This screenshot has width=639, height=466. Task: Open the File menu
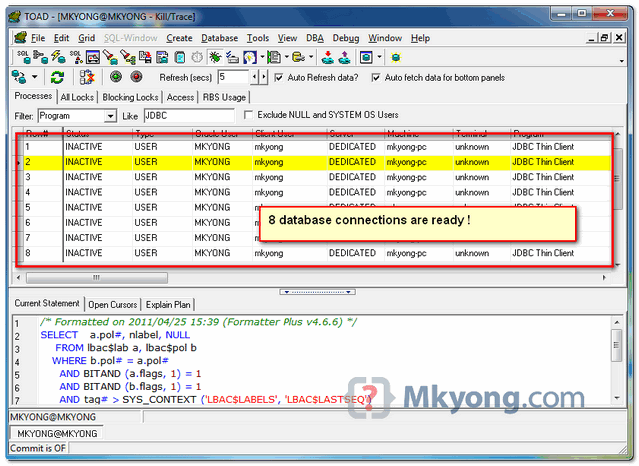click(38, 38)
